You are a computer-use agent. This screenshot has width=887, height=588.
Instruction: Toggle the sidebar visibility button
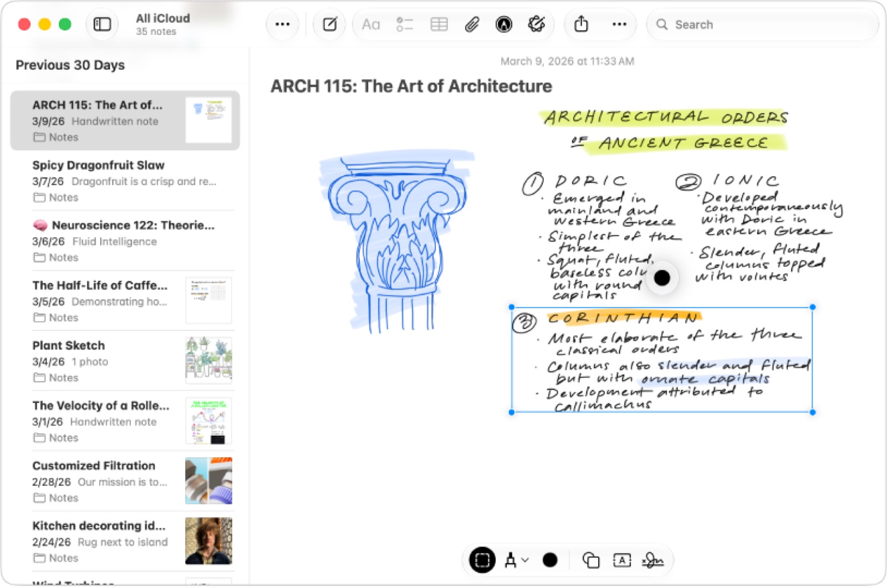click(x=102, y=24)
